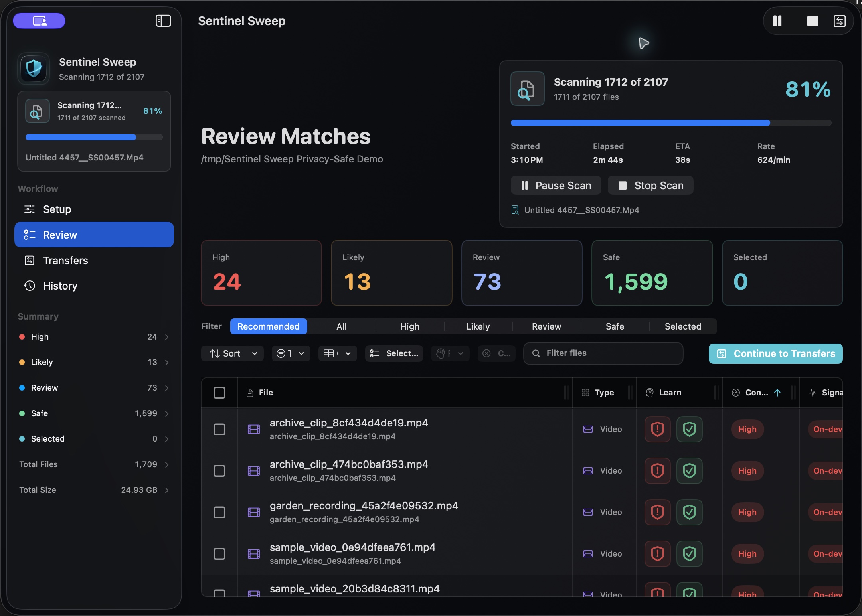862x616 pixels.
Task: Expand the Likely summary row in sidebar
Action: [x=94, y=362]
